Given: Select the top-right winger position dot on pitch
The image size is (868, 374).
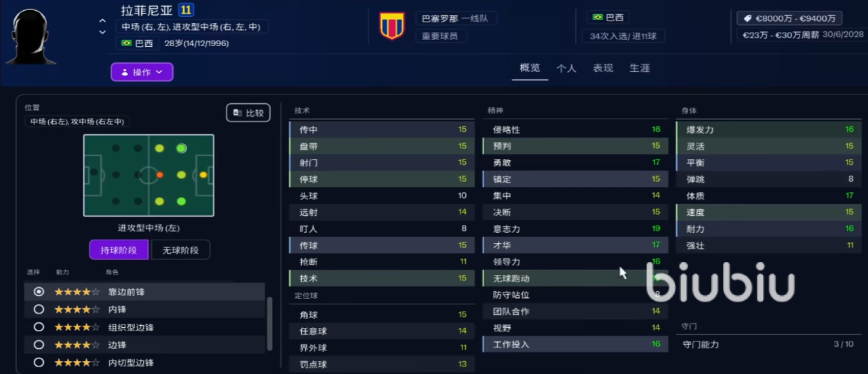Looking at the screenshot, I should click(x=181, y=148).
